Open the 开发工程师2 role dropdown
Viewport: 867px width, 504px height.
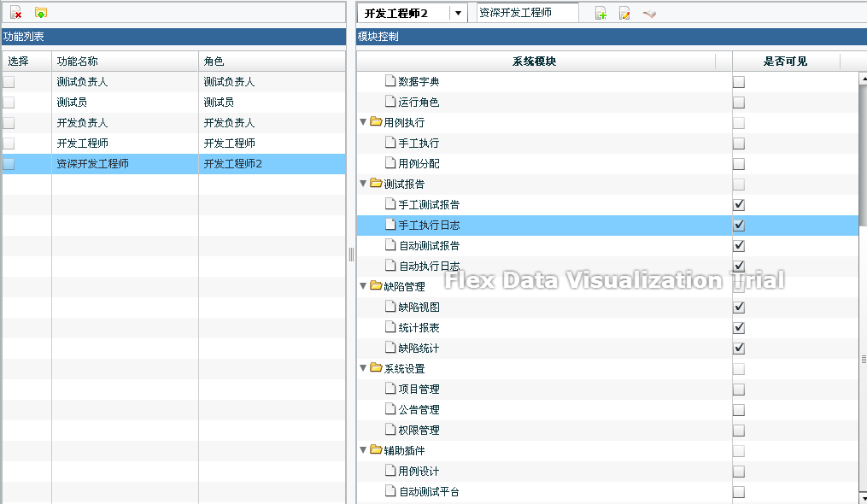458,13
